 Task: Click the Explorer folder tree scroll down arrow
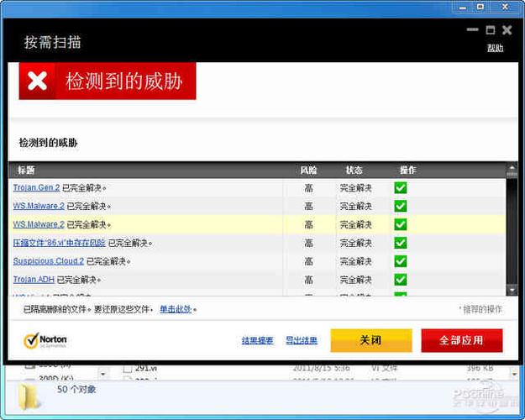click(x=103, y=374)
